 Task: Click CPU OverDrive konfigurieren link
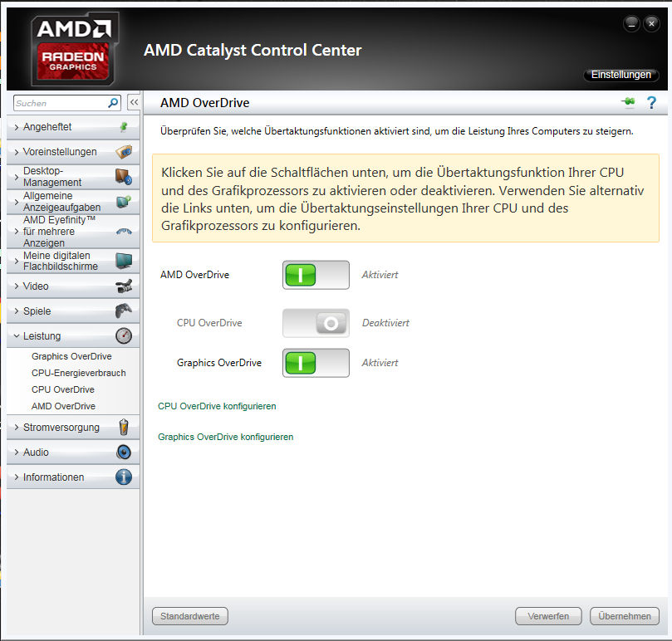click(x=217, y=406)
